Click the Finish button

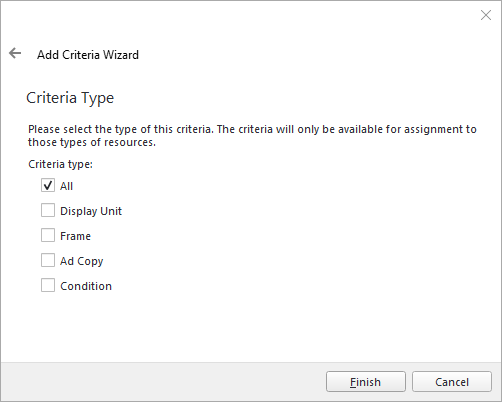tap(366, 382)
